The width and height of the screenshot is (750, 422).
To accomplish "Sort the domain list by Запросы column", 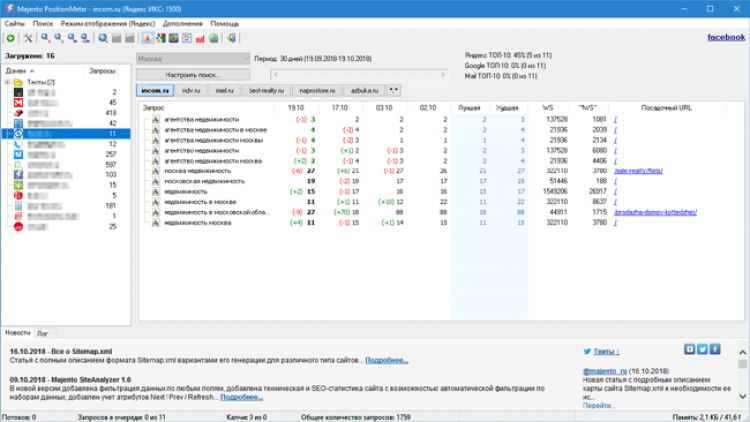I will [x=101, y=71].
